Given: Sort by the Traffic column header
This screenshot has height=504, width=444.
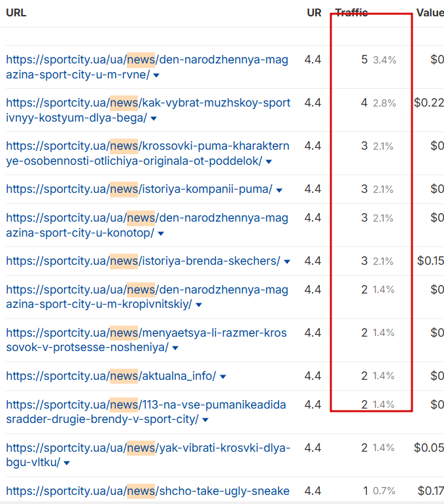Looking at the screenshot, I should point(351,12).
